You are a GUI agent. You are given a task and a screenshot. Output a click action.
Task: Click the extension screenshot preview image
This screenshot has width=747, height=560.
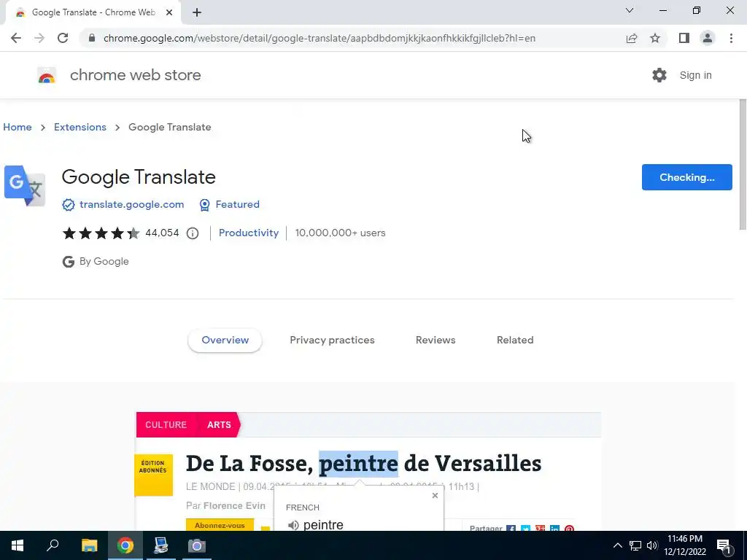368,471
